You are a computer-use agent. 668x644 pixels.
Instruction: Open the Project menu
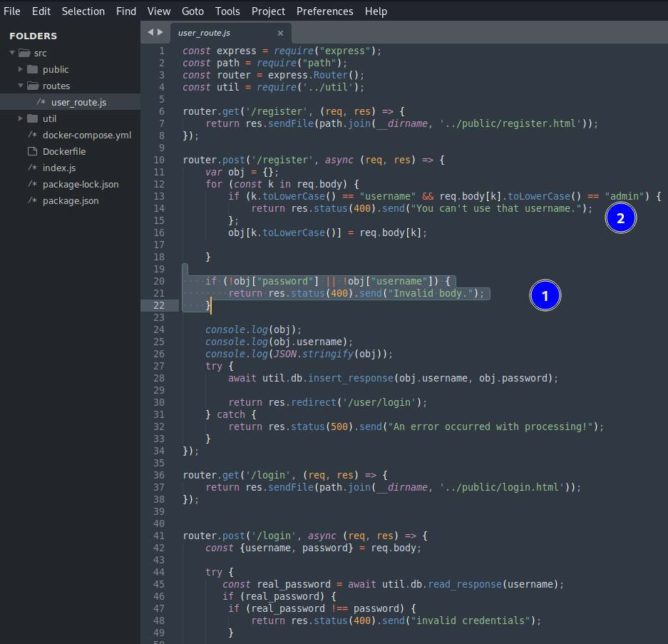point(268,11)
